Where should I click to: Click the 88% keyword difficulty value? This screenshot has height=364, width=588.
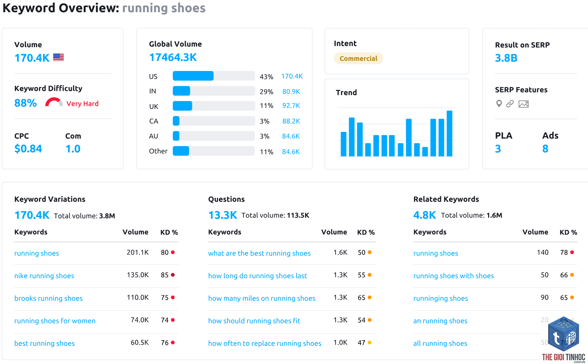(x=25, y=103)
